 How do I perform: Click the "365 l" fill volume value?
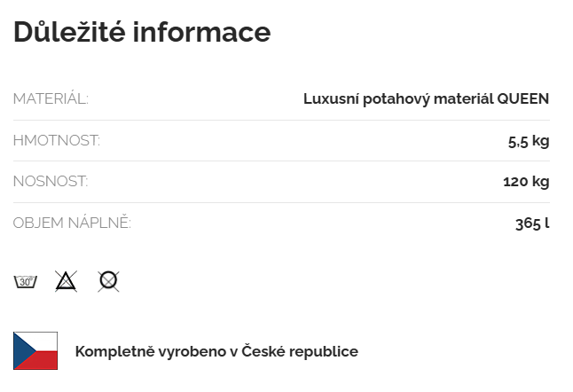coord(532,223)
